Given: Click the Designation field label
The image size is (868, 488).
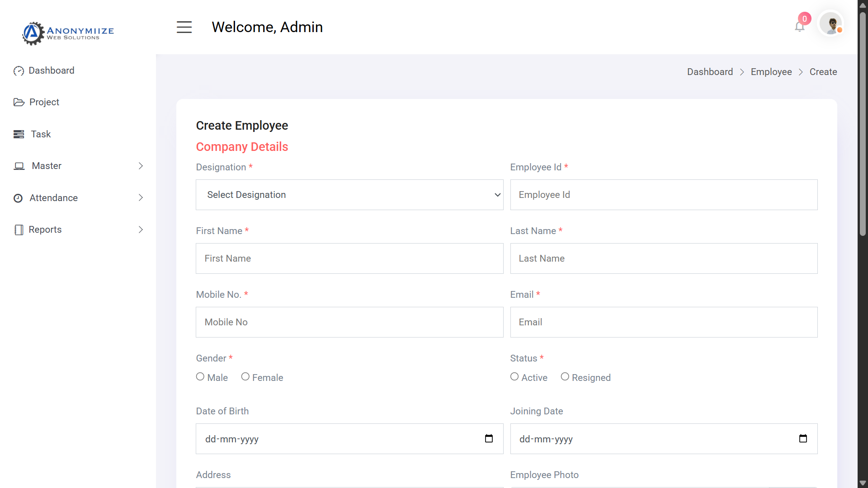Looking at the screenshot, I should (224, 167).
